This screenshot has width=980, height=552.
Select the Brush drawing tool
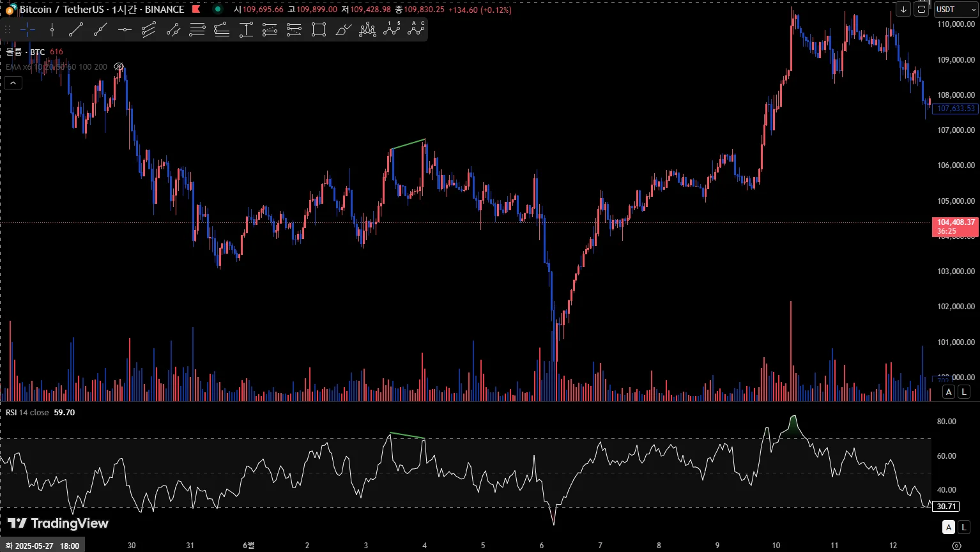point(343,29)
